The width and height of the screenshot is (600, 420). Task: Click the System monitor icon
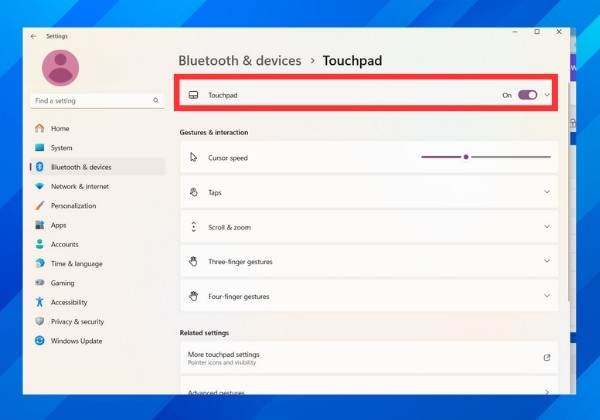tap(39, 148)
